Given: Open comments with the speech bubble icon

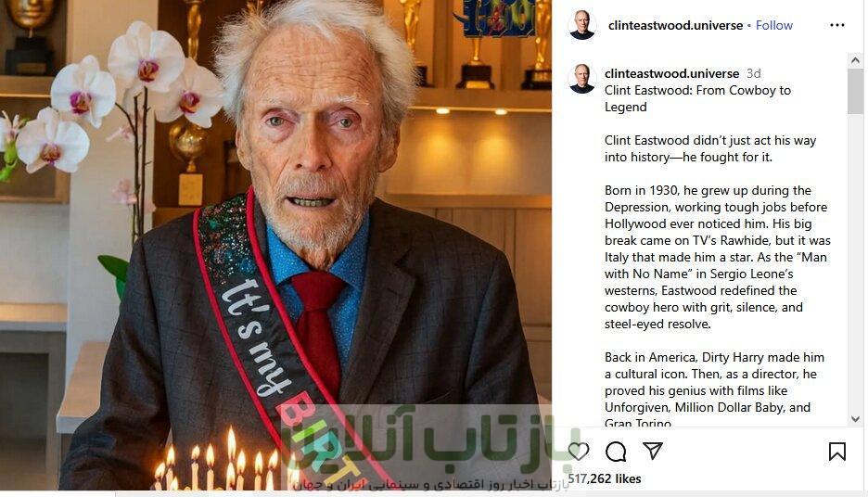Looking at the screenshot, I should [x=616, y=452].
